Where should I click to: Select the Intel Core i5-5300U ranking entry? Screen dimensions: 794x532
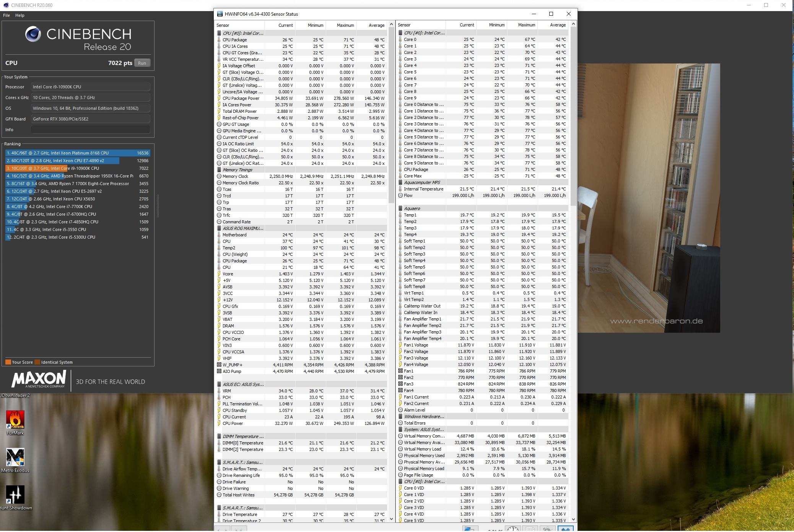[78, 237]
